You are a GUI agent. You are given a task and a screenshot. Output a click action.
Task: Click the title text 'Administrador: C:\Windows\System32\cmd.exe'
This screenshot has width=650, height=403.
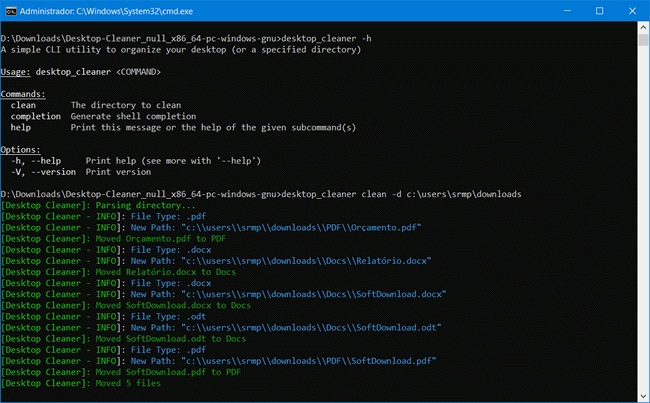(x=106, y=11)
